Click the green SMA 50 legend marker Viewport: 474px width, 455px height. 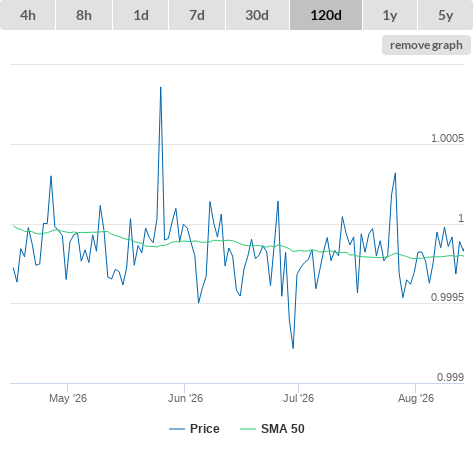(x=248, y=429)
